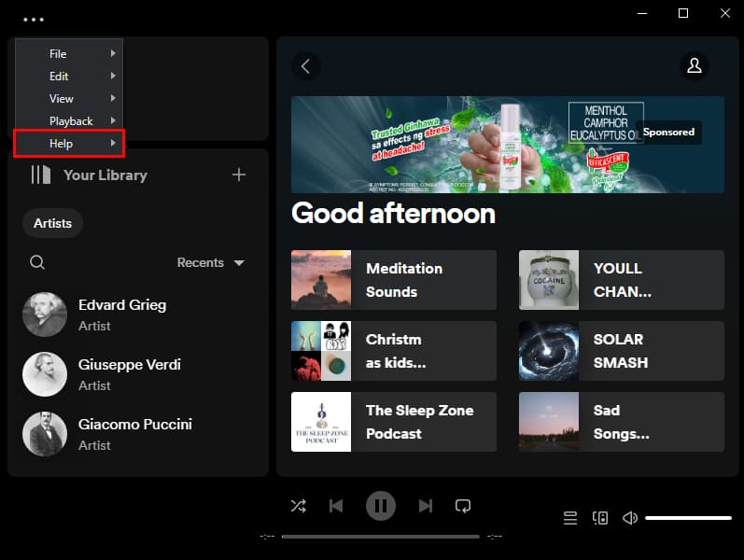Open The Sleep Zone Podcast card
The width and height of the screenshot is (744, 560).
(394, 422)
